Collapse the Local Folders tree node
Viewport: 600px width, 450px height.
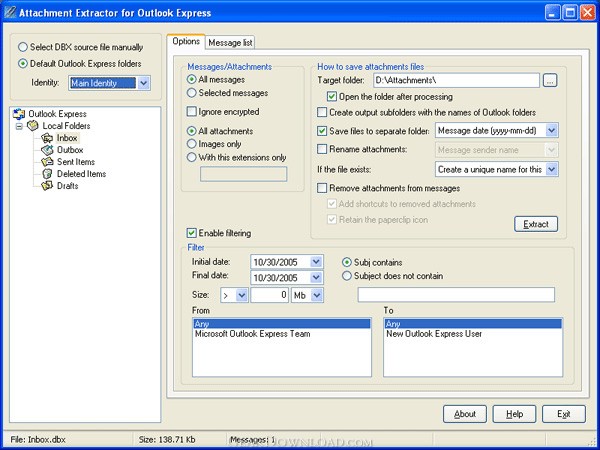(19, 126)
